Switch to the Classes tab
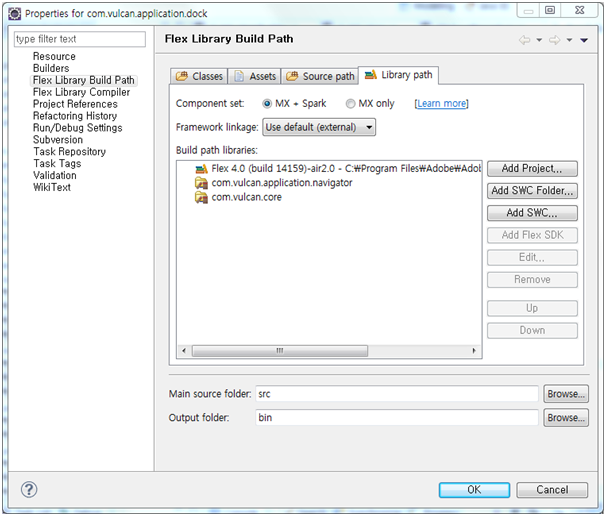Viewport: 606px width, 516px height. [x=199, y=76]
